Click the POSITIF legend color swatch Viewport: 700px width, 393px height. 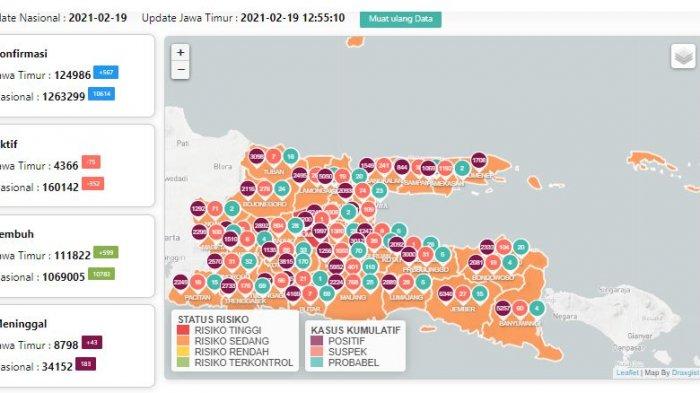pos(317,341)
